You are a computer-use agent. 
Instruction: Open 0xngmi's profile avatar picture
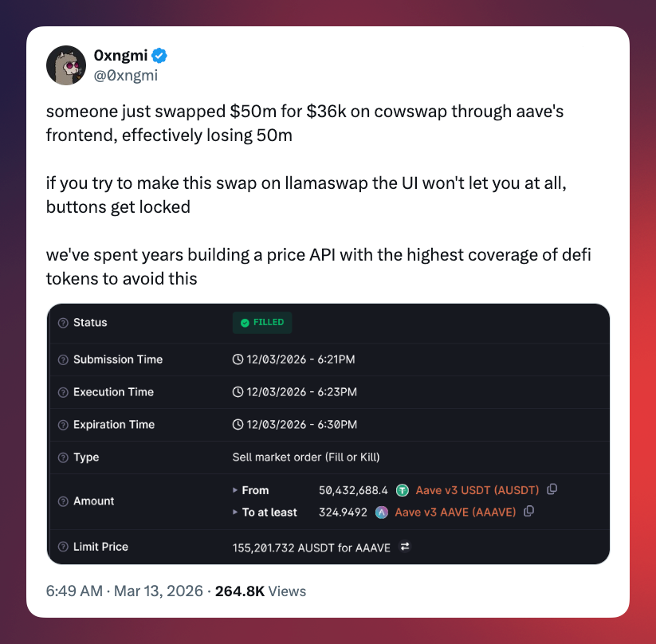tap(66, 65)
